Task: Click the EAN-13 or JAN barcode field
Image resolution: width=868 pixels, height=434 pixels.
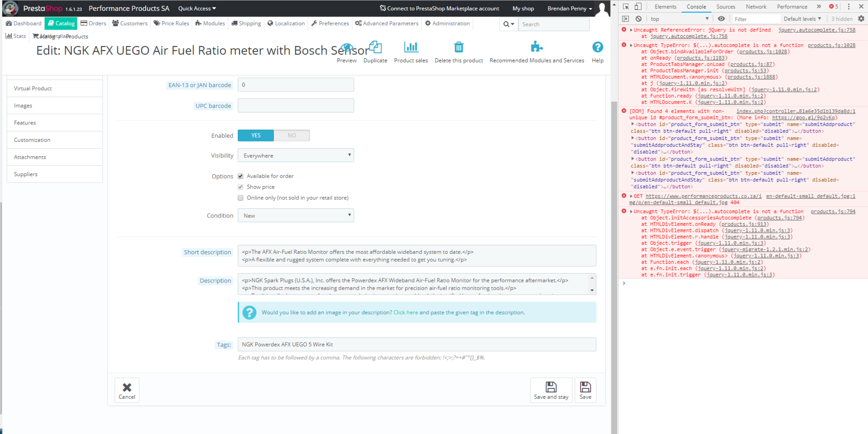Action: tap(296, 85)
